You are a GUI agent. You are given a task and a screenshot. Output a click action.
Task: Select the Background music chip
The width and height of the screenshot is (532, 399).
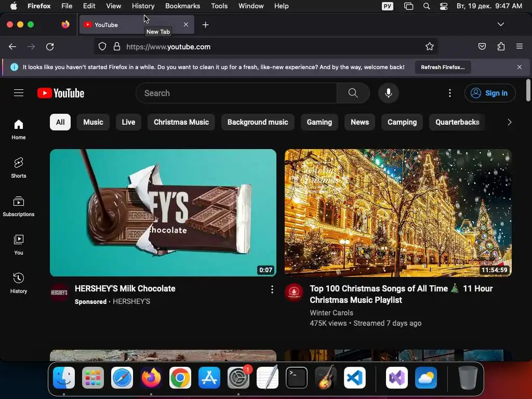[x=258, y=122]
